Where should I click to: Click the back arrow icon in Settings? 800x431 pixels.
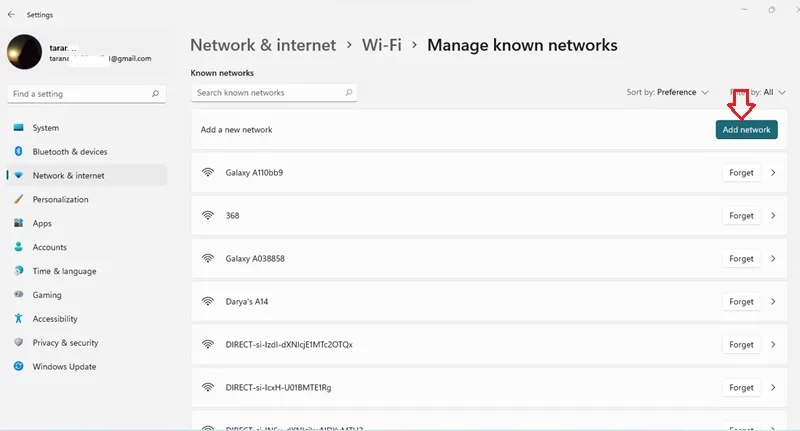tap(11, 15)
